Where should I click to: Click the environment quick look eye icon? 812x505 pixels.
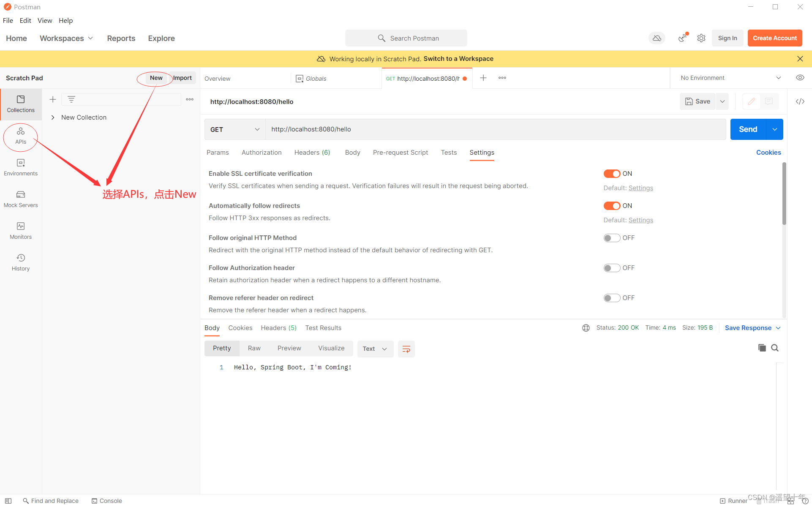[800, 78]
